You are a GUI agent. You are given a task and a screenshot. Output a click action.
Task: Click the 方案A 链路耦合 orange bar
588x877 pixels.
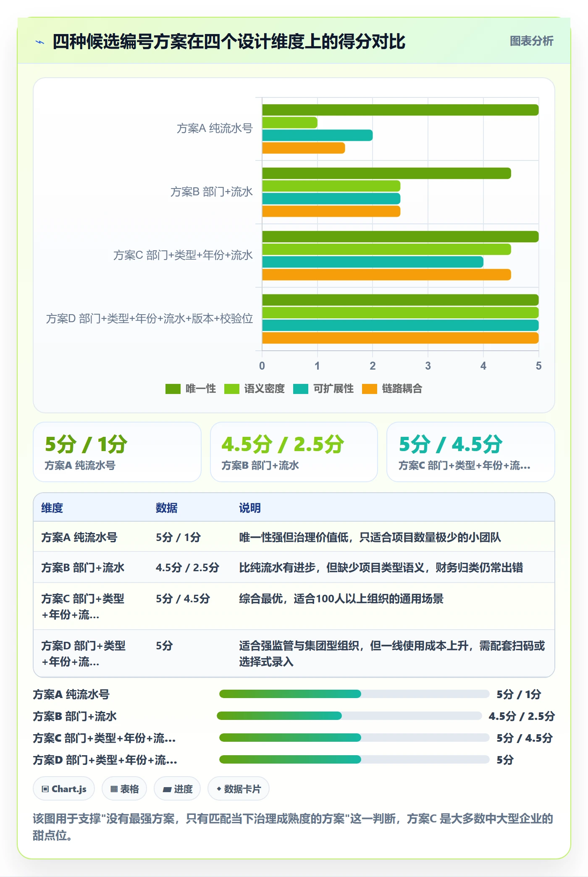[304, 148]
